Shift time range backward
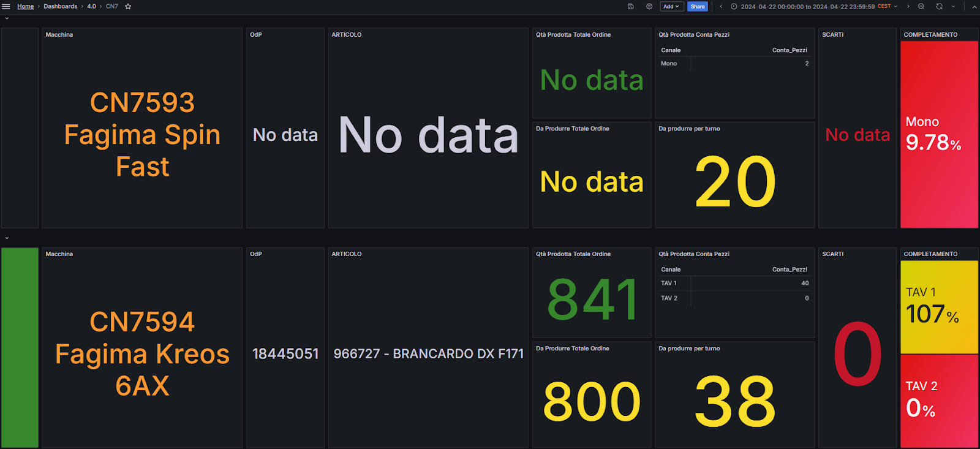Screen dimensions: 980x449 click(x=721, y=6)
